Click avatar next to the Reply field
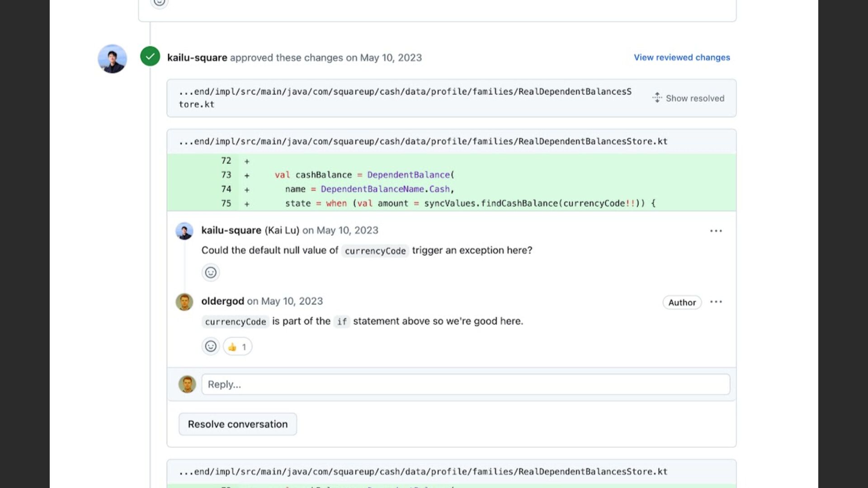Viewport: 868px width, 488px height. click(187, 384)
